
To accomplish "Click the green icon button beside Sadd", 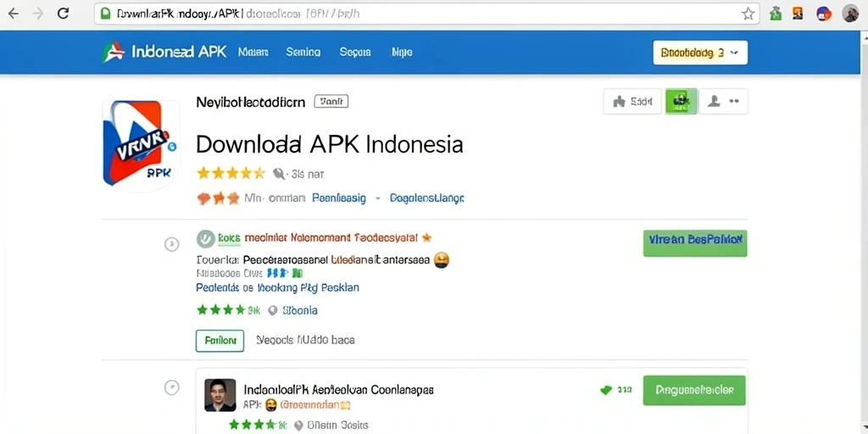I will (681, 102).
